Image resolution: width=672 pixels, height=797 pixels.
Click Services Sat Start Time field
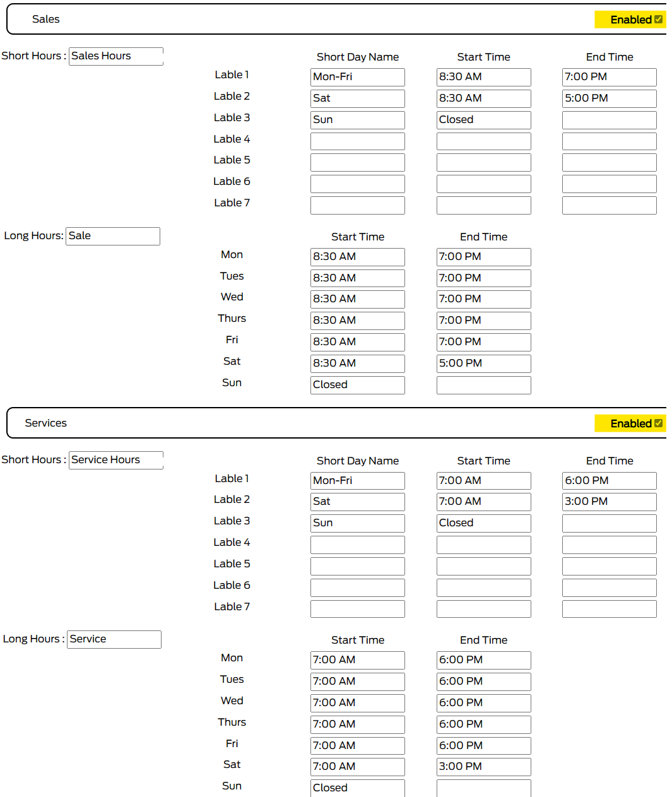pyautogui.click(x=358, y=767)
